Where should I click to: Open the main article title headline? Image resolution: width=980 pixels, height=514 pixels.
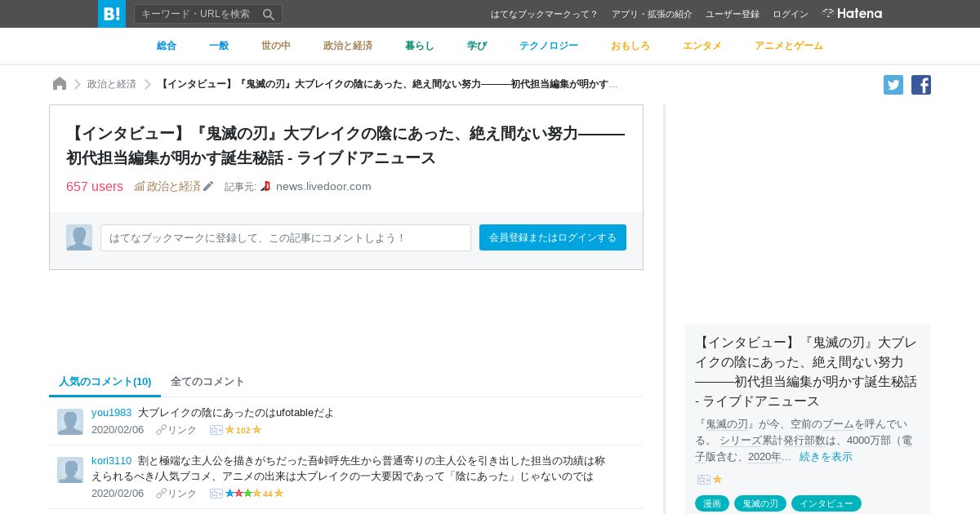click(345, 145)
